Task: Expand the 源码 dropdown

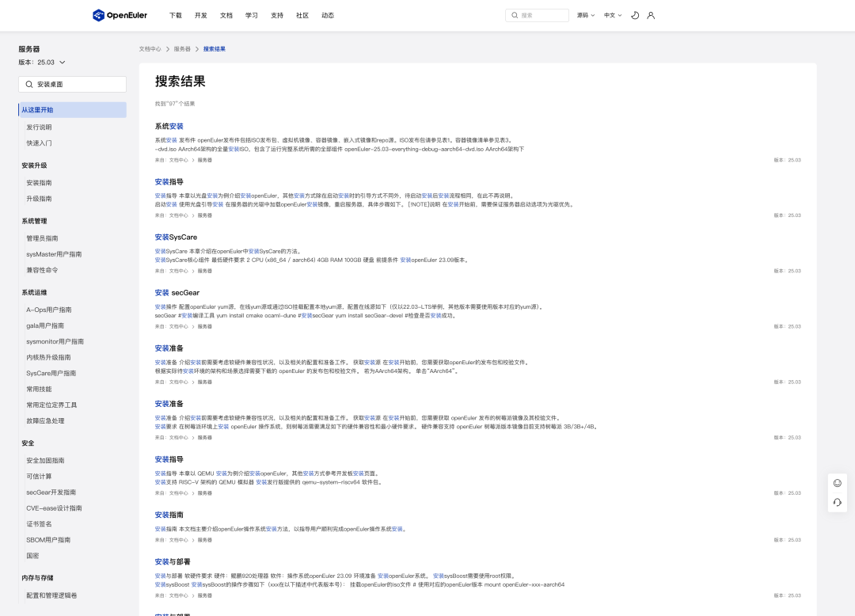Action: (x=586, y=15)
